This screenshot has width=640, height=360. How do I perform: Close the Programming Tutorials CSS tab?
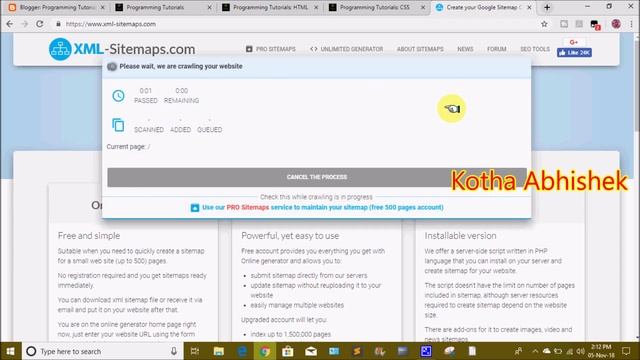(x=423, y=7)
